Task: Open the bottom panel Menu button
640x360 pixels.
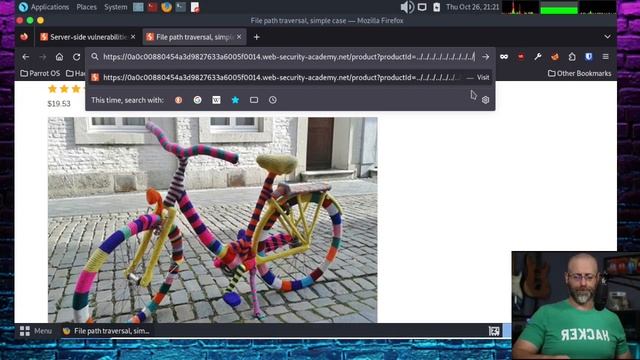Action: point(36,331)
